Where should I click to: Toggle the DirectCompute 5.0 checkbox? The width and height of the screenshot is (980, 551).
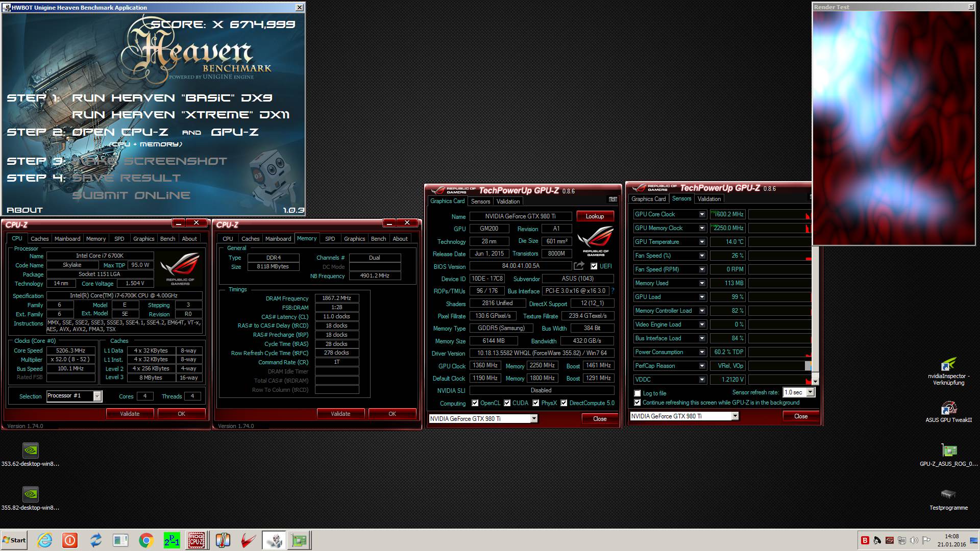pyautogui.click(x=564, y=403)
